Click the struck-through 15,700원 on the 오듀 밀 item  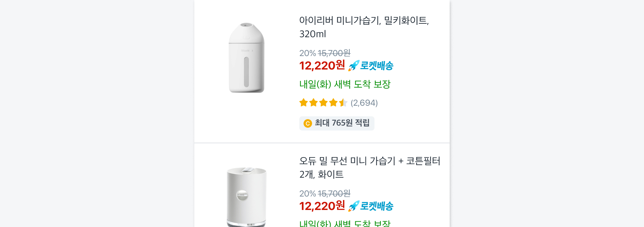point(334,194)
